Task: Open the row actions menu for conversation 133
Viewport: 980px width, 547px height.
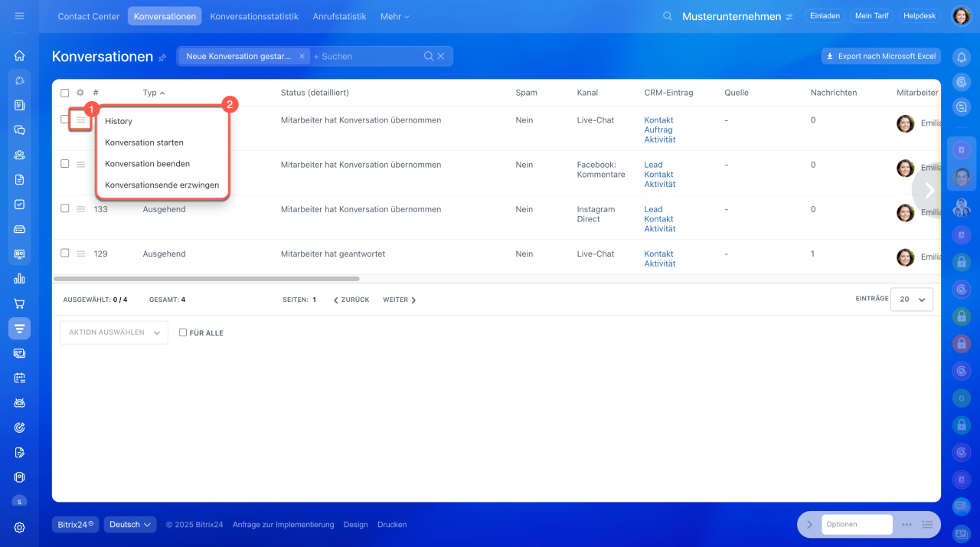Action: click(80, 209)
